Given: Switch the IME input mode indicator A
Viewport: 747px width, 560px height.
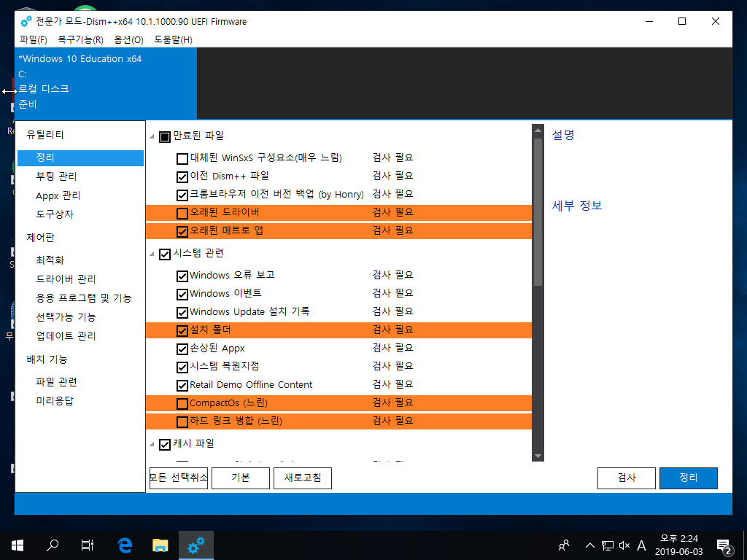Looking at the screenshot, I should (x=642, y=545).
